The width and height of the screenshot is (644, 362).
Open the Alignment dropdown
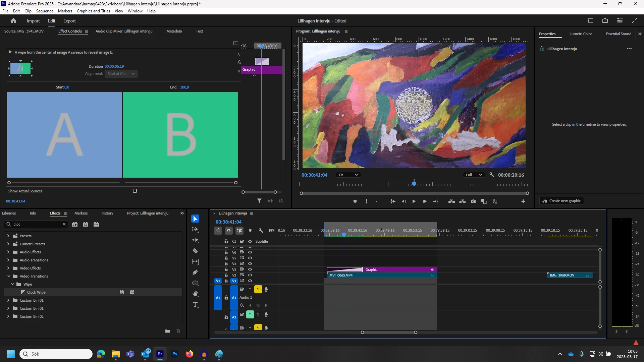tap(121, 74)
